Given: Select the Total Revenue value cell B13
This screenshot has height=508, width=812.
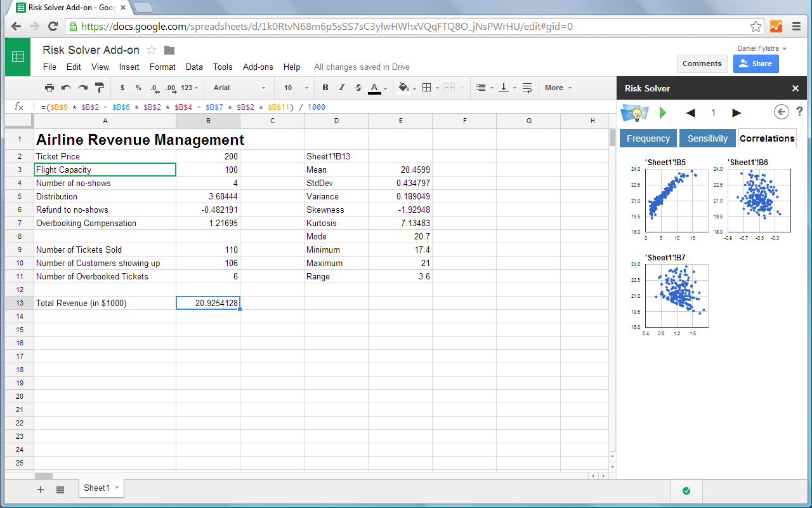Looking at the screenshot, I should (x=207, y=304).
